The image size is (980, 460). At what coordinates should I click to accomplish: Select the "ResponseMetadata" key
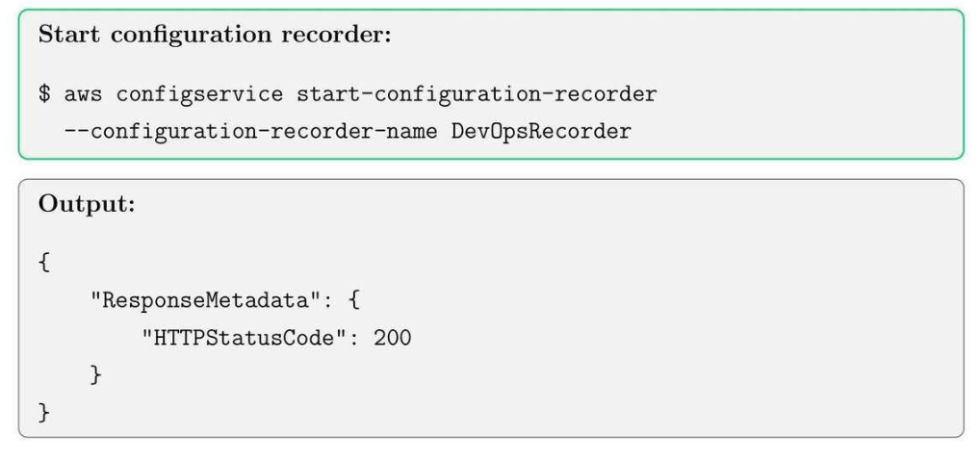coord(205,300)
